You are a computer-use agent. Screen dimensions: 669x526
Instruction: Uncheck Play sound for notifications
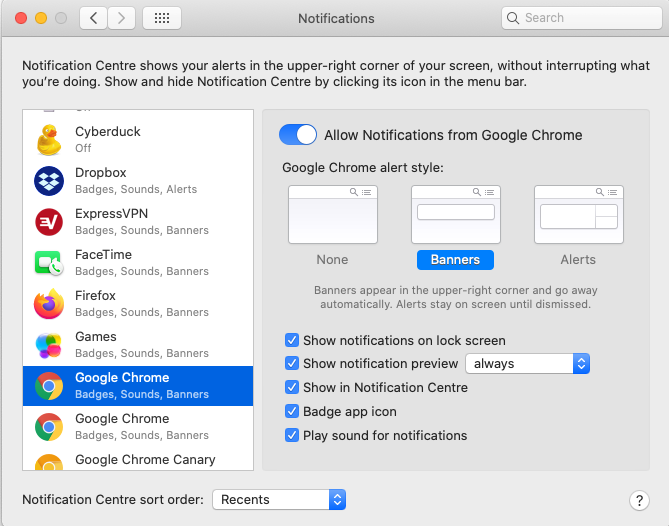(292, 435)
